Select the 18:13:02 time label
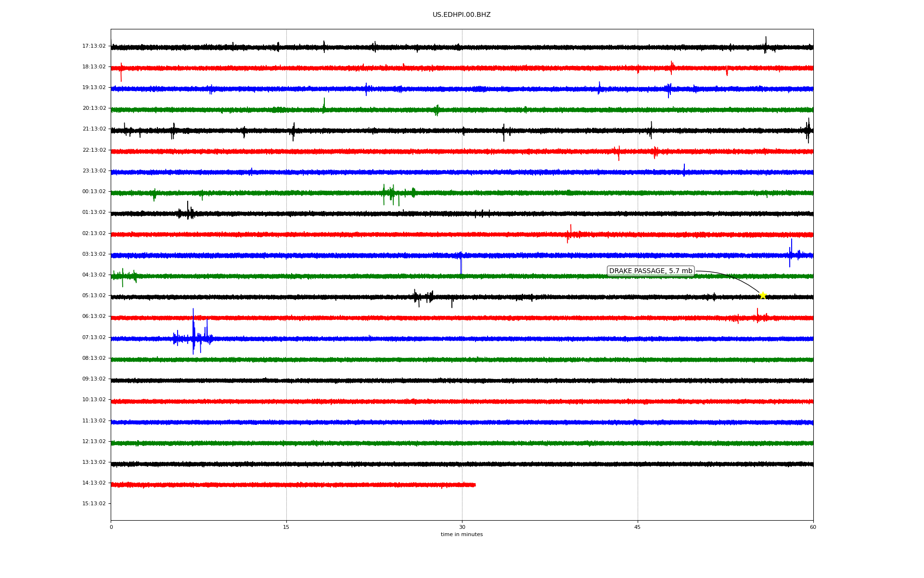Viewport: 924px width, 578px height. point(94,67)
